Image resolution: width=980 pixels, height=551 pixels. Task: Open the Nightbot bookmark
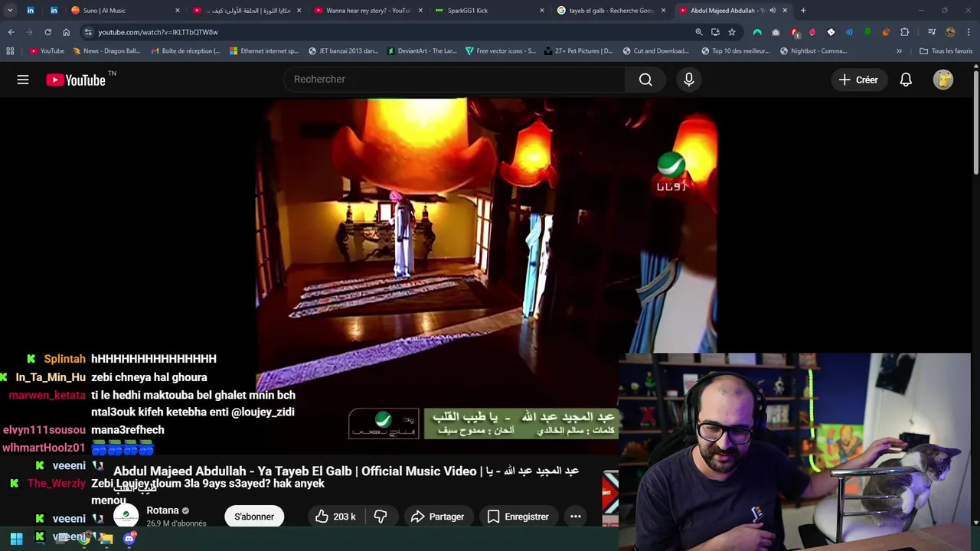point(814,51)
